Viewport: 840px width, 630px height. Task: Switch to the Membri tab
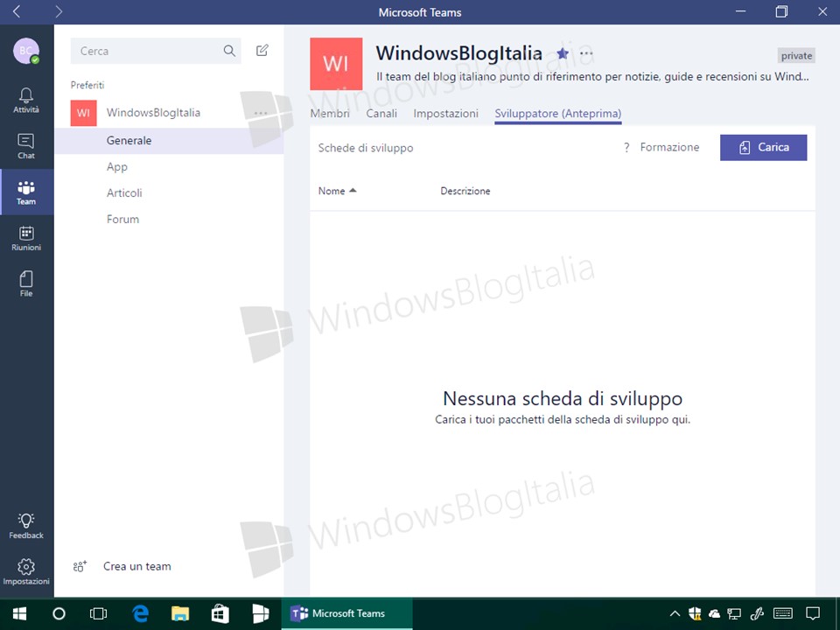click(x=330, y=114)
